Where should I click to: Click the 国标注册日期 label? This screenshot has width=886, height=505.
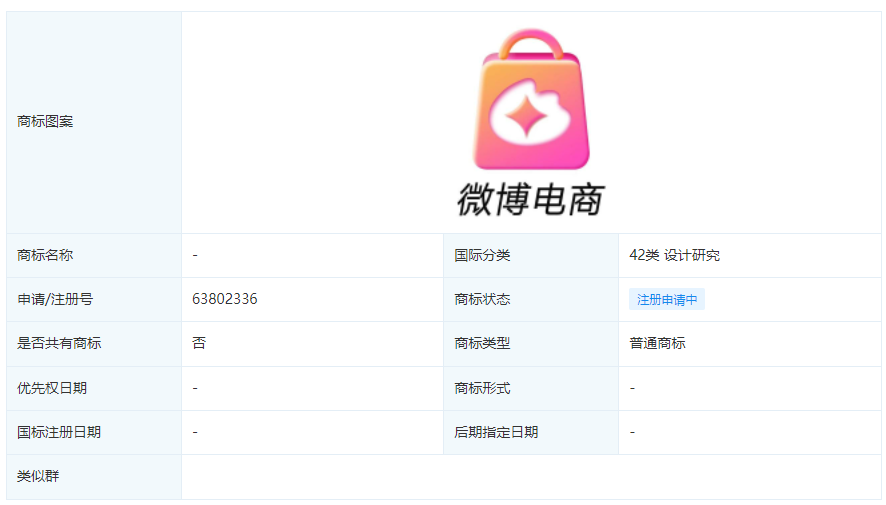click(x=59, y=432)
